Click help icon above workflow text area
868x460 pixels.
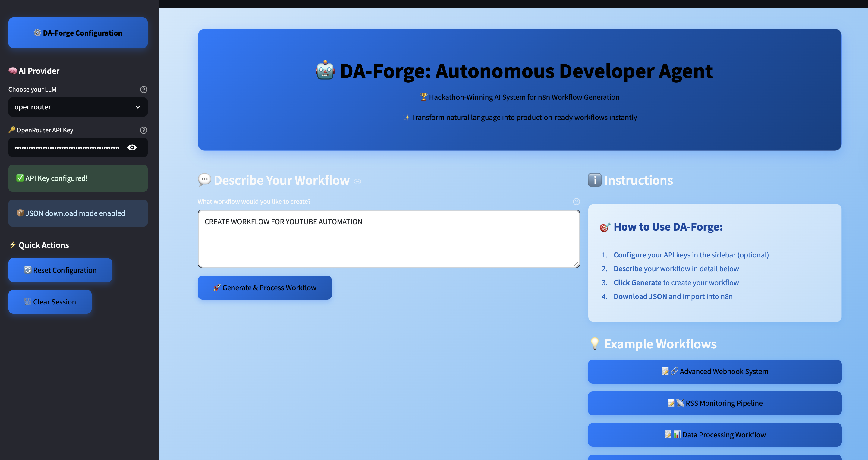(x=576, y=202)
